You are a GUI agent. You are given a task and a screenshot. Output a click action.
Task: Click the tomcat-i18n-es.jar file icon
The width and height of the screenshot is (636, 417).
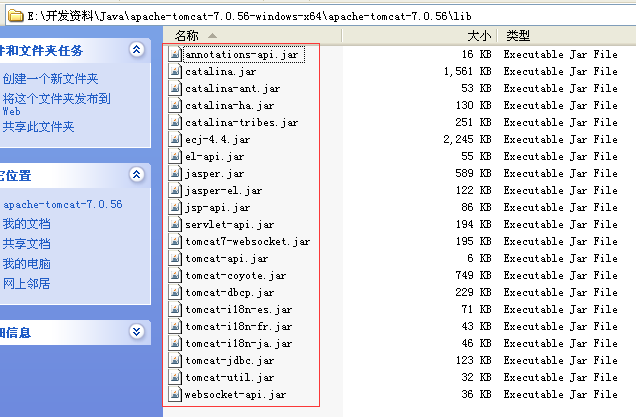click(175, 310)
